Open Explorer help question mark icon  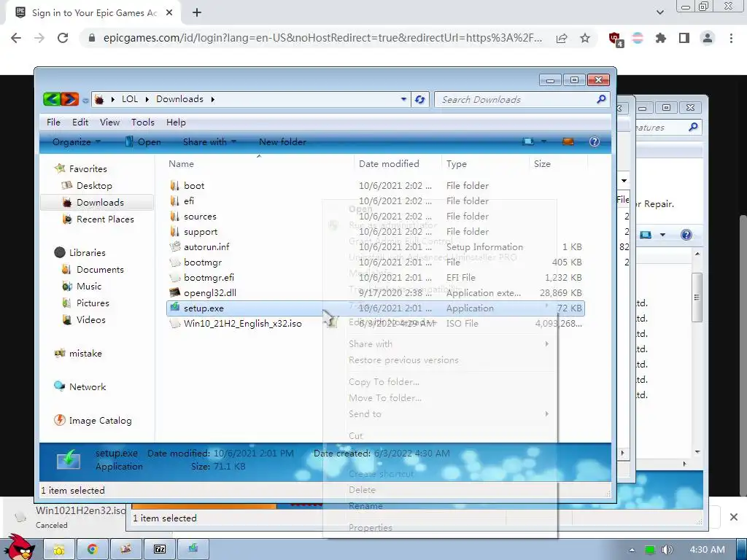click(594, 141)
